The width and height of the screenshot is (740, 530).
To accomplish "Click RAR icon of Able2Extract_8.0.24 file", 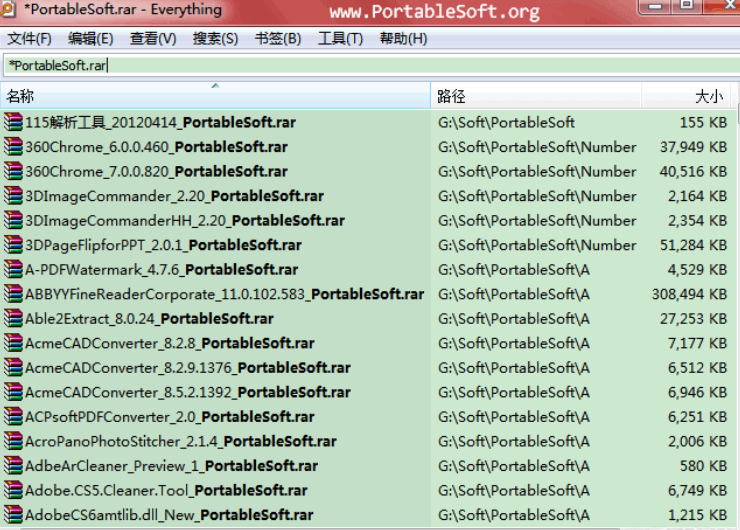I will click(13, 319).
